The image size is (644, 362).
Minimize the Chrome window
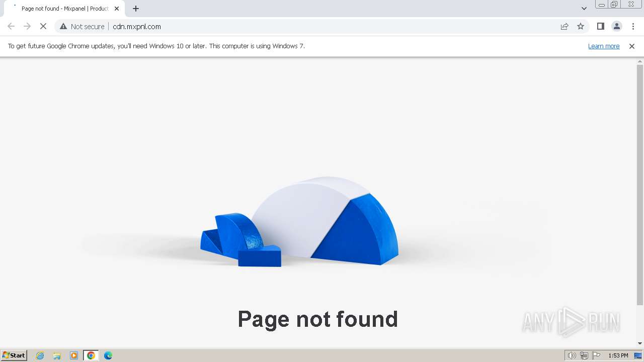point(601,5)
